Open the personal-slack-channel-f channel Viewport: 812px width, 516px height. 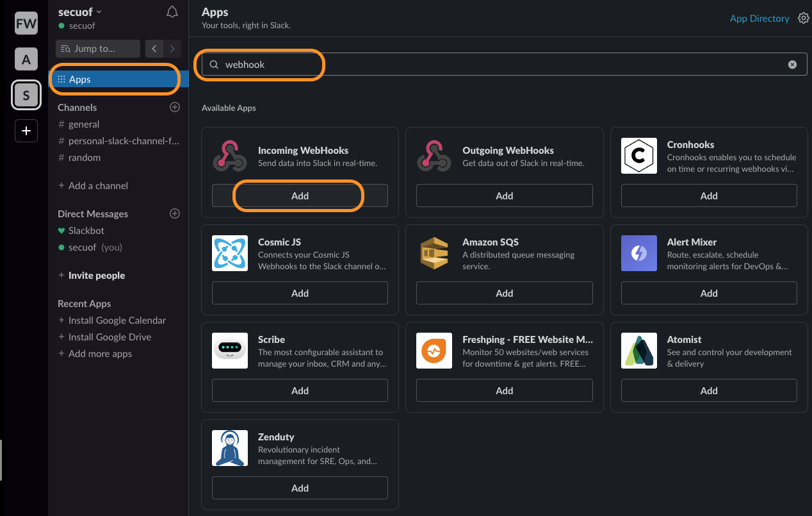point(118,141)
